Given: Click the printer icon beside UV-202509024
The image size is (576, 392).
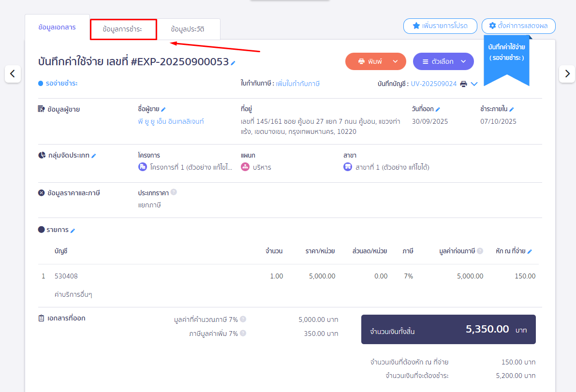Looking at the screenshot, I should (x=463, y=84).
